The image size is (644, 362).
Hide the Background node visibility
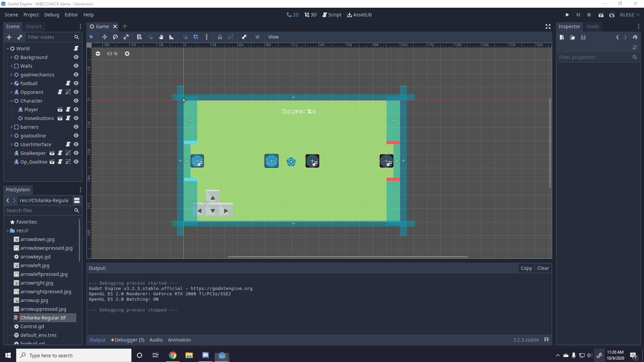click(x=76, y=57)
